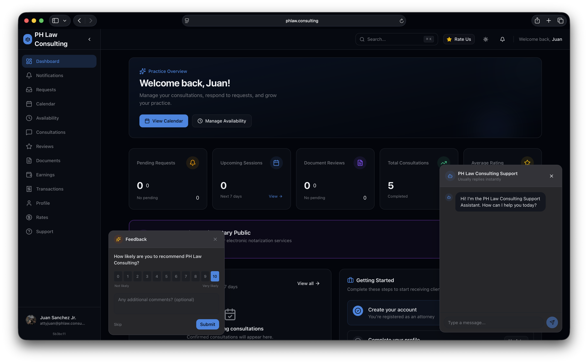
Task: Click the PH Law scales logo icon
Action: [x=28, y=39]
